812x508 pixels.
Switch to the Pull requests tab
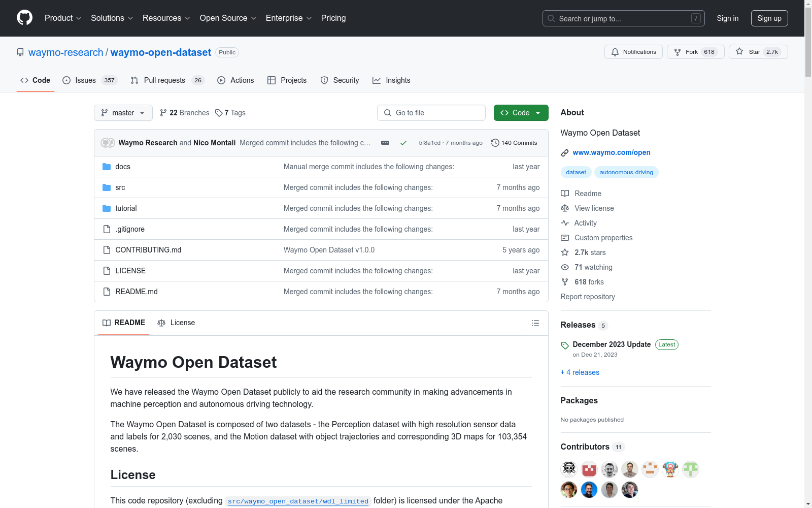pos(167,80)
